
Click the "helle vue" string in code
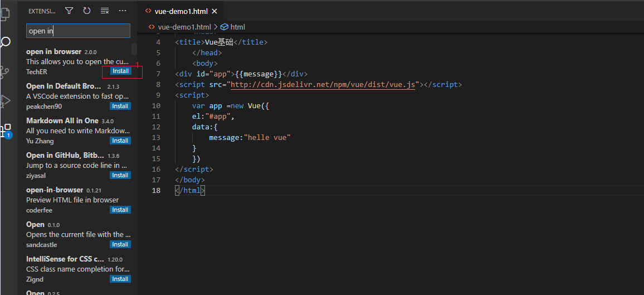(267, 138)
